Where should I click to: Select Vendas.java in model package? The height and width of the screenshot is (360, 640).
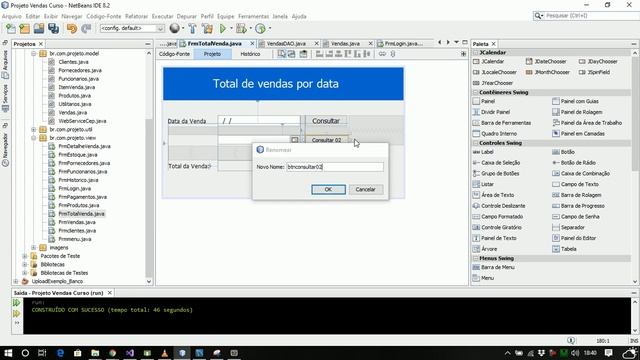[x=73, y=112]
